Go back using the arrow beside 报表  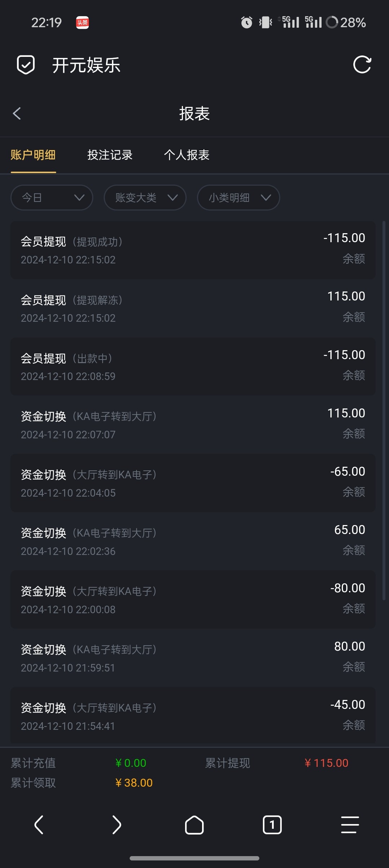click(x=17, y=114)
